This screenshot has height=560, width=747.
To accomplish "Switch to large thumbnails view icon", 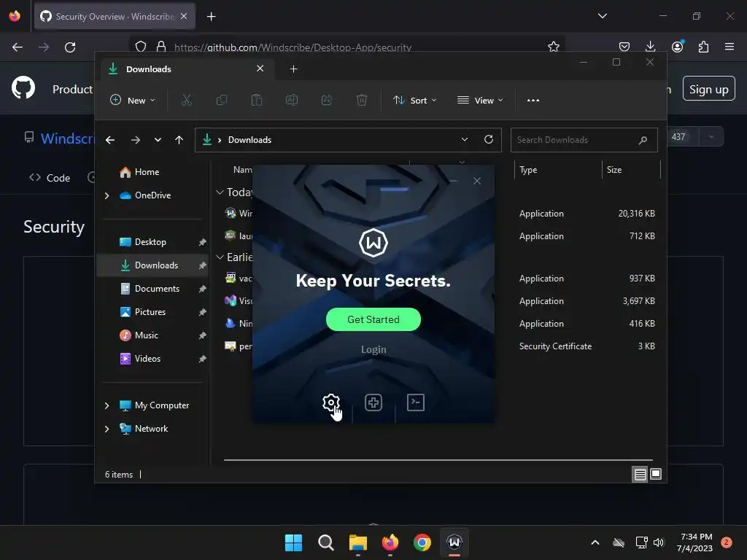I will pos(656,474).
